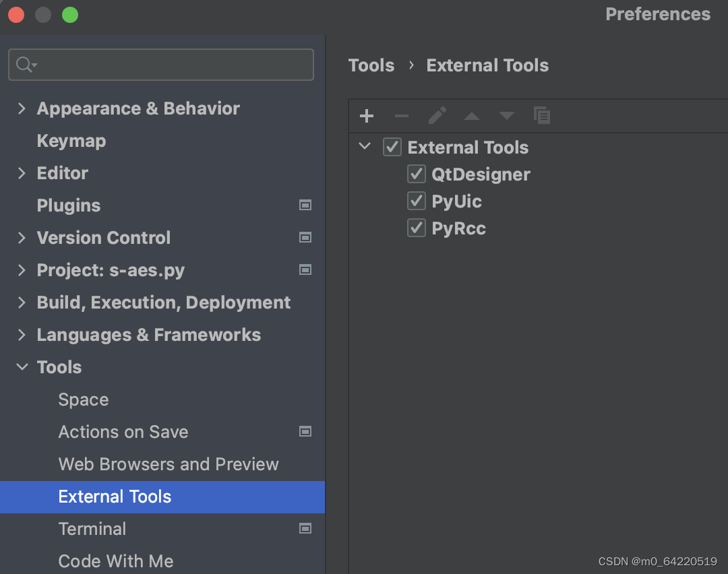Click the settings search field

point(169,65)
